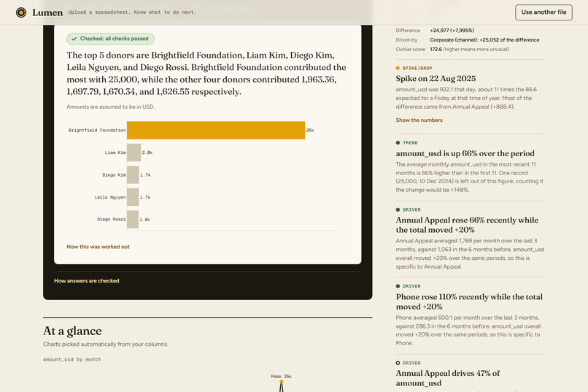Click the At a glance heading
588x392 pixels.
pos(72,331)
